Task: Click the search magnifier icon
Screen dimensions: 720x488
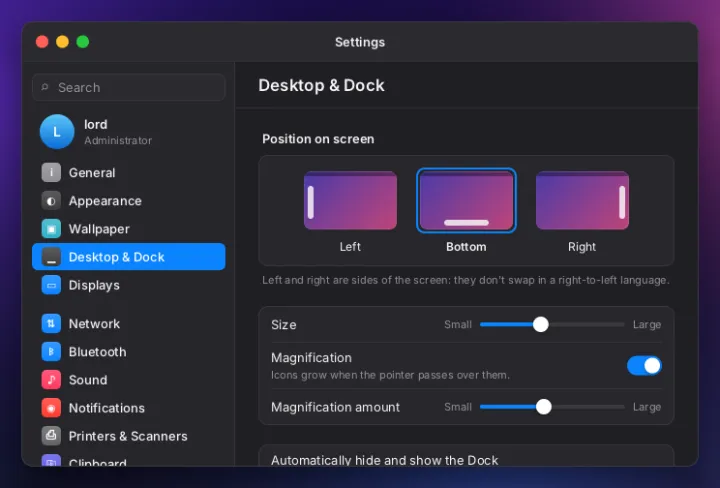Action: (x=45, y=87)
